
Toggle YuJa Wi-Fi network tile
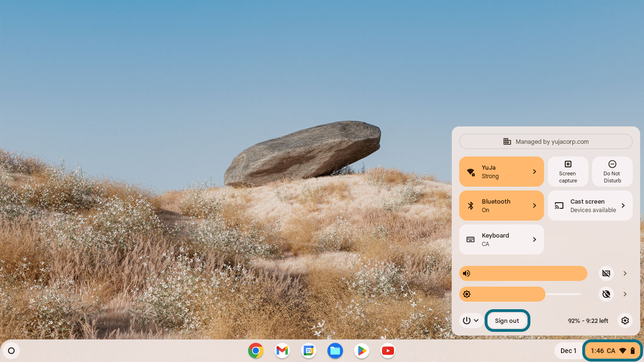[x=502, y=172]
